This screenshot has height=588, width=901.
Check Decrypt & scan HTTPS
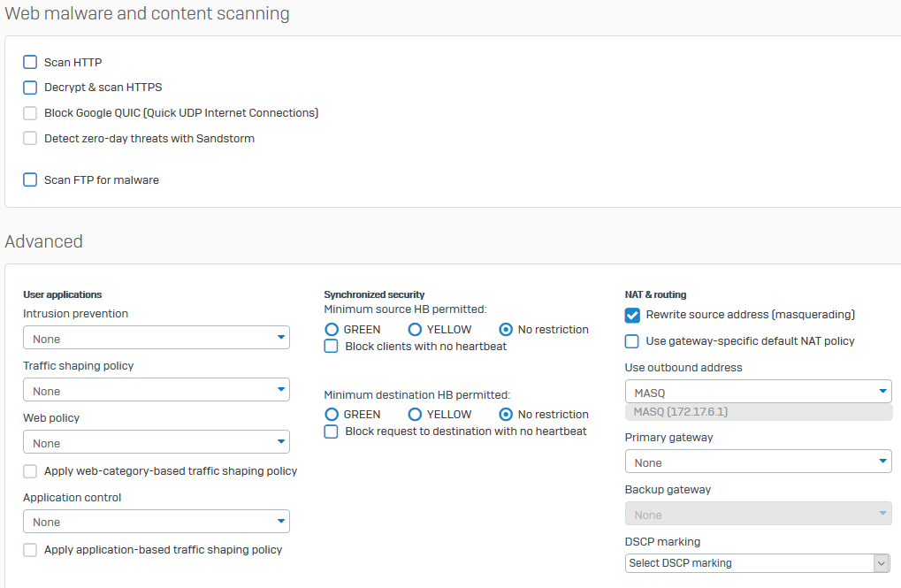tap(30, 88)
